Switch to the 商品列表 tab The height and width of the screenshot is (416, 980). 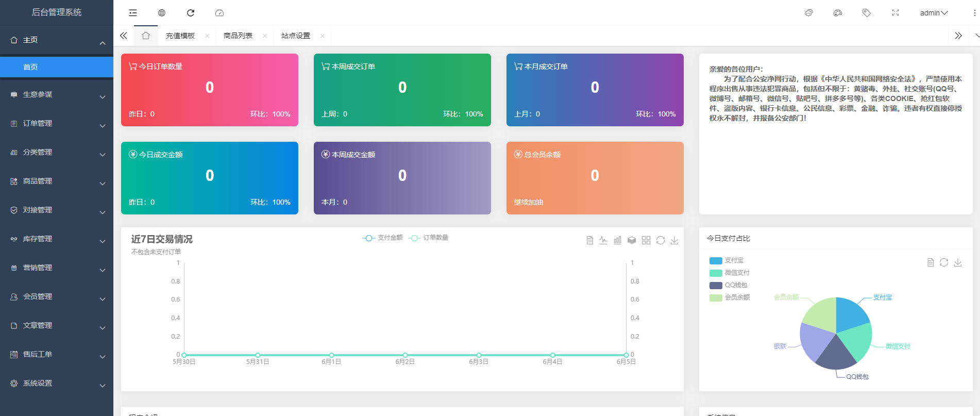[238, 36]
